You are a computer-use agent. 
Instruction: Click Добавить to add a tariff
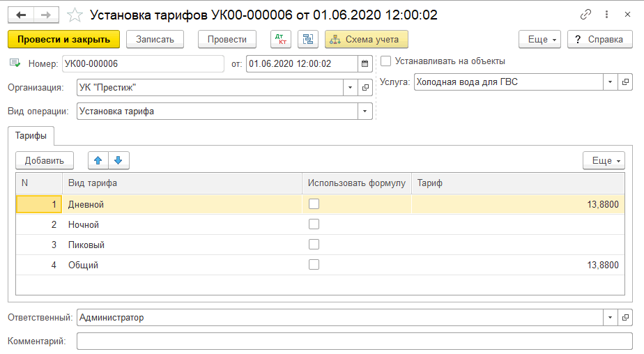45,160
